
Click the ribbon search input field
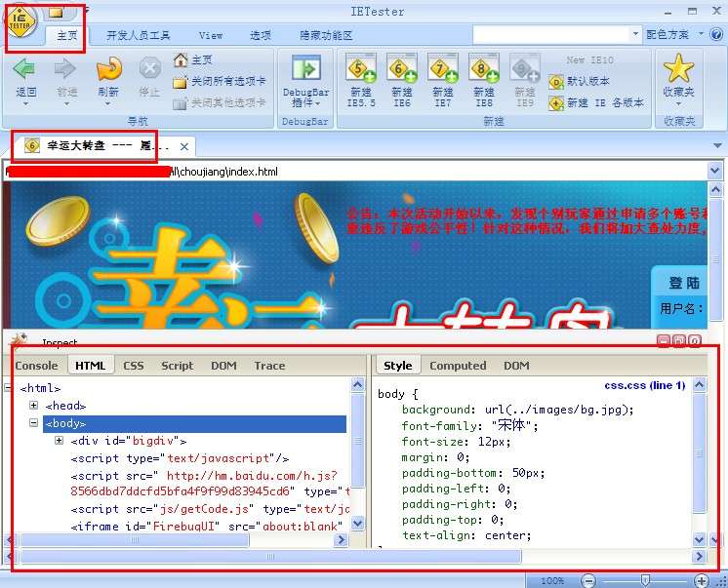coord(551,34)
